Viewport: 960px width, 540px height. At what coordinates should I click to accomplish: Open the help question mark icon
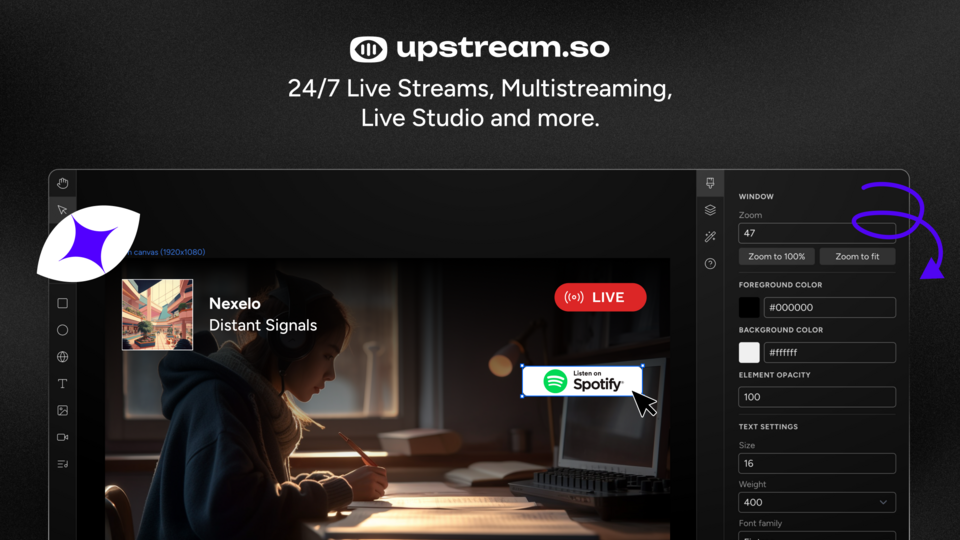pos(710,264)
